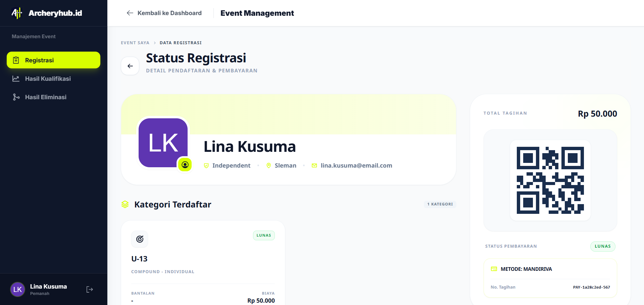Click the LUNAS badge on the U-13 card
This screenshot has width=644, height=305.
pos(264,235)
